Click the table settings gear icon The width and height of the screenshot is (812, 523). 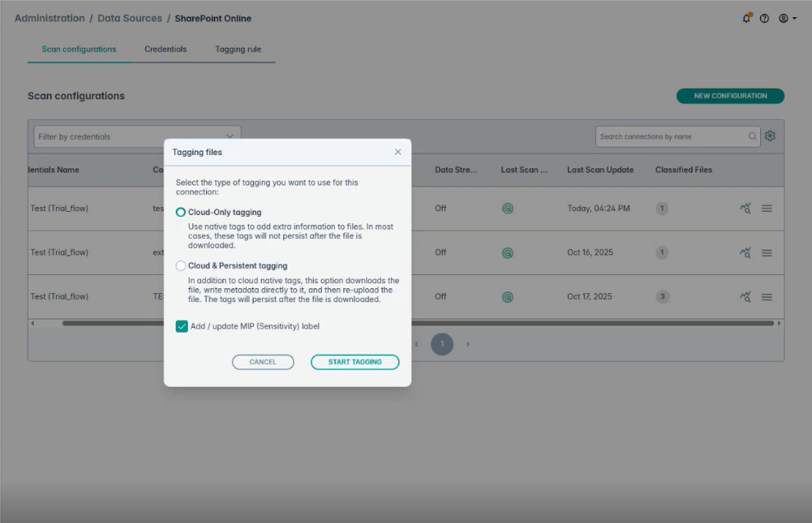pyautogui.click(x=770, y=136)
